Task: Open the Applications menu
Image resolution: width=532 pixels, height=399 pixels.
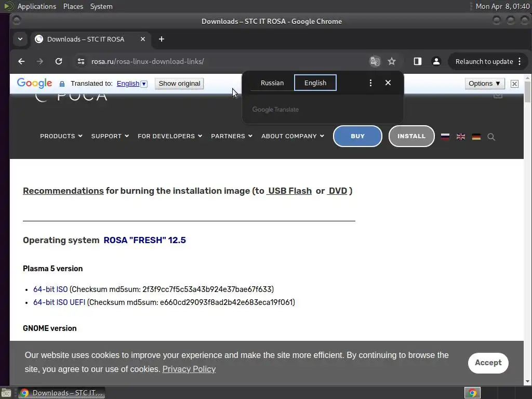Action: (37, 6)
